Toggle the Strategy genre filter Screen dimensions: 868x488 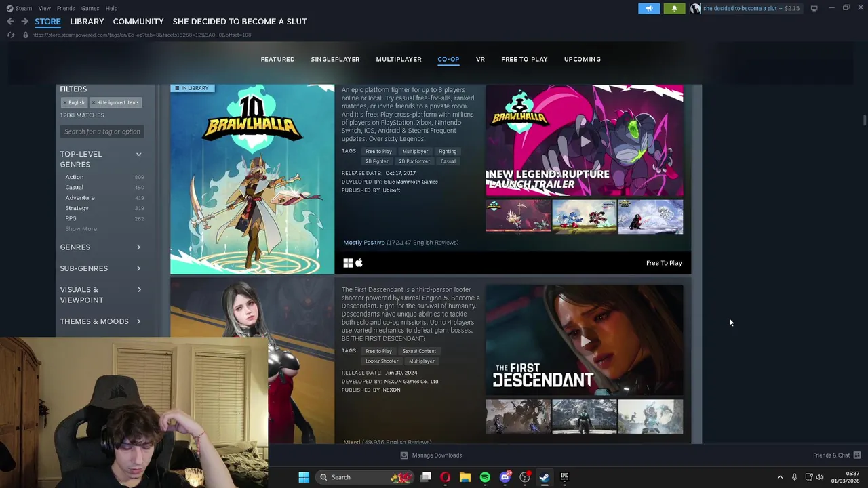tap(77, 208)
